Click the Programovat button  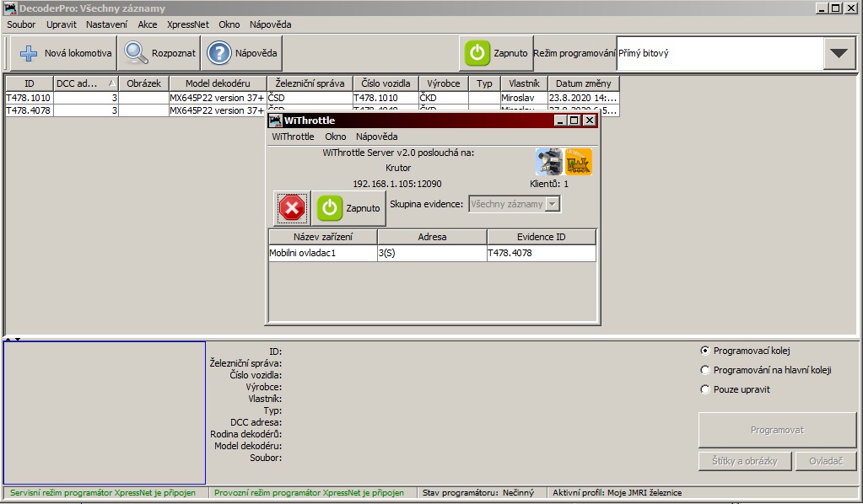777,431
